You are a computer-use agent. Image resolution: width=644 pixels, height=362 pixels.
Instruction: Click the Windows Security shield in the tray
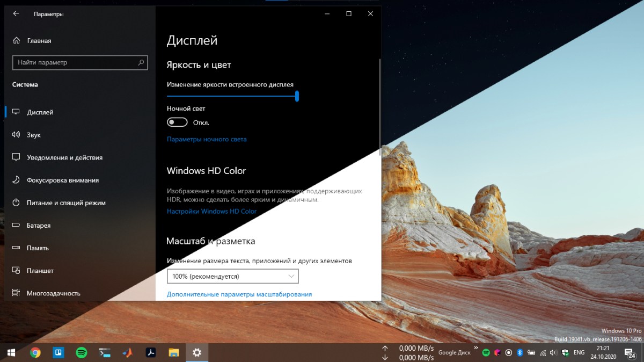click(565, 353)
